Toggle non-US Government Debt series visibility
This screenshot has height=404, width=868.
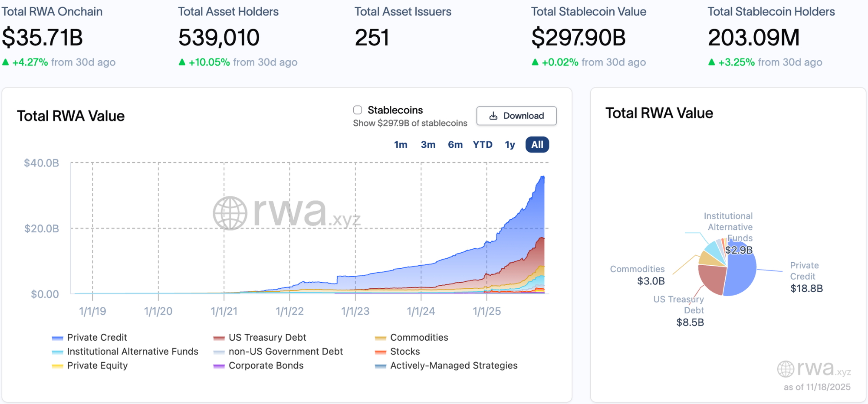(219, 352)
